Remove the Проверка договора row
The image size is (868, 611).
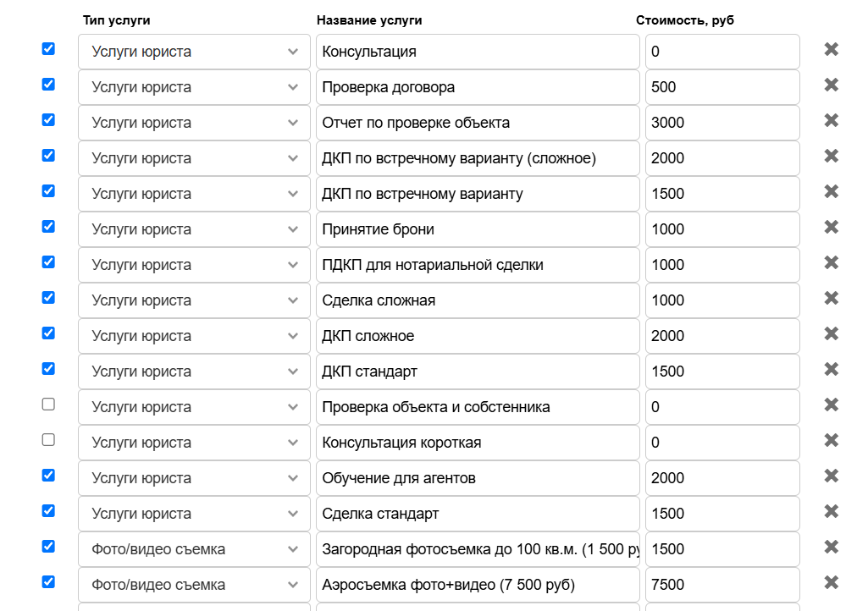831,85
